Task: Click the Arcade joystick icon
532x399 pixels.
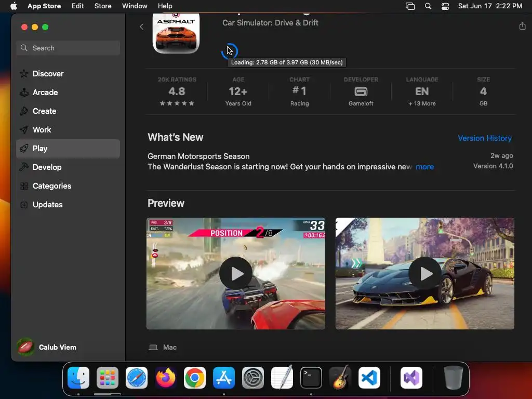Action: (24, 92)
